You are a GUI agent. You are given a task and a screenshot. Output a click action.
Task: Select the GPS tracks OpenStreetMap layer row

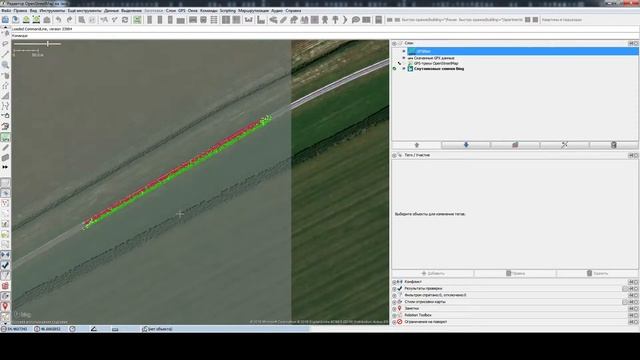(x=436, y=64)
